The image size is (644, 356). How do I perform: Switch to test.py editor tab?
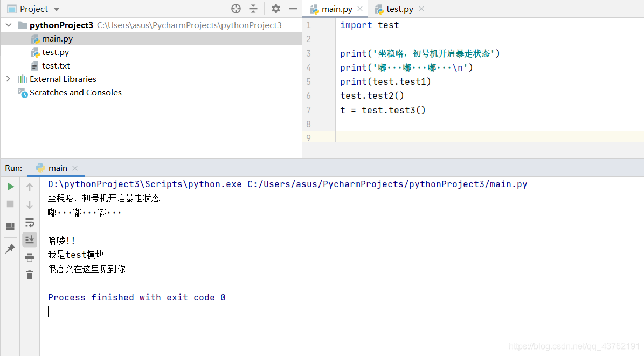[400, 9]
